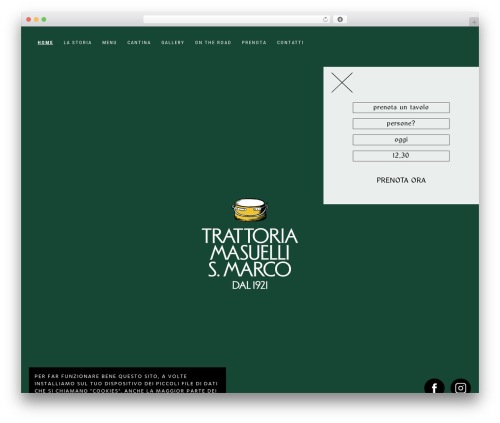Open the MENU page

tap(109, 42)
